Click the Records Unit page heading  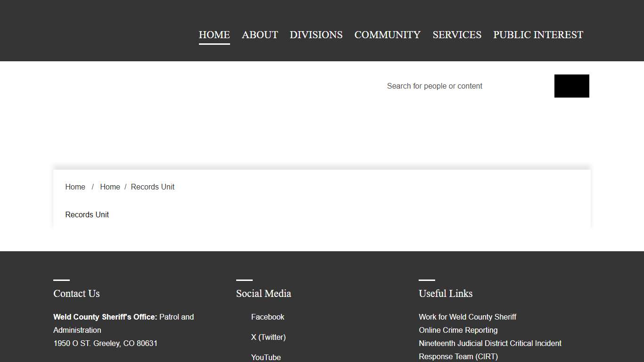(87, 214)
